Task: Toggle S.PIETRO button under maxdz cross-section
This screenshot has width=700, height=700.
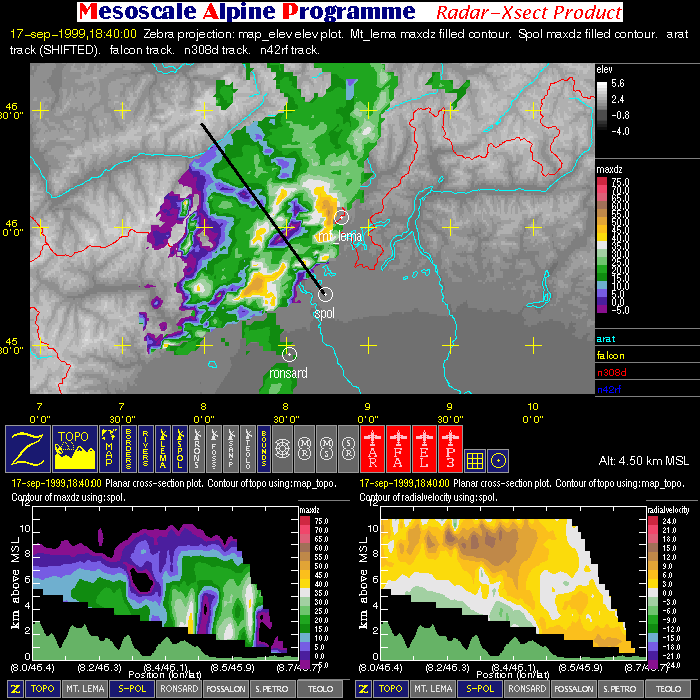Action: point(272,688)
